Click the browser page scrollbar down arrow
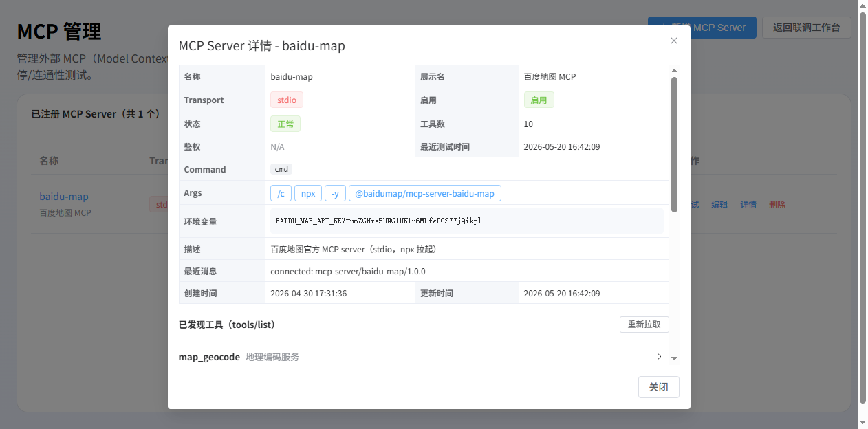The width and height of the screenshot is (868, 429). tap(862, 423)
